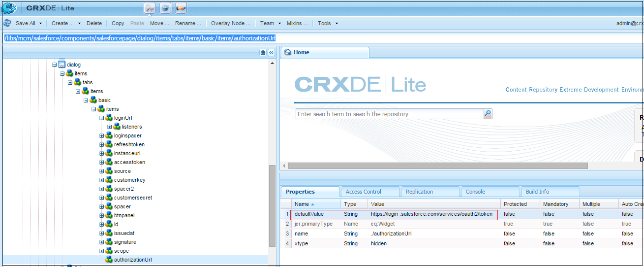The image size is (644, 267).
Task: Click the Rename toolbar button
Action: tap(188, 23)
